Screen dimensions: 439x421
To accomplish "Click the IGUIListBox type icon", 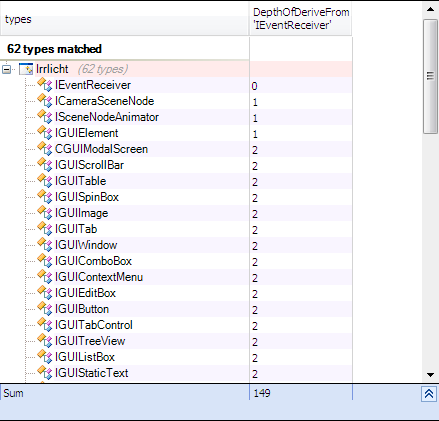I will (x=45, y=357).
